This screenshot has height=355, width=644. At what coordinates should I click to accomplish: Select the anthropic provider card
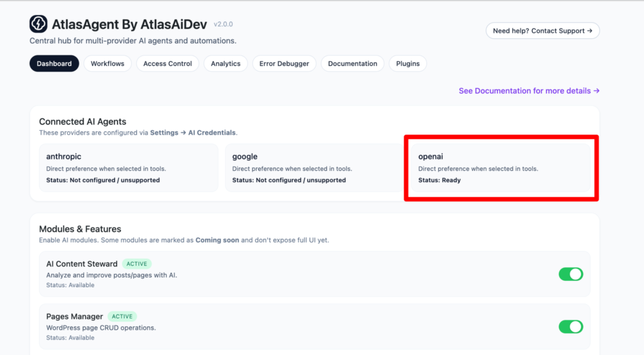coord(128,167)
